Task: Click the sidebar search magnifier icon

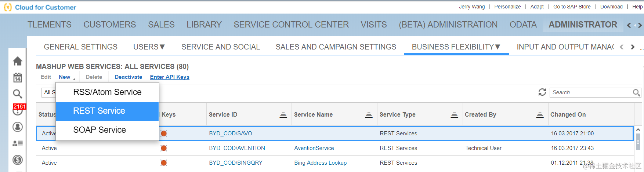Action: click(18, 94)
